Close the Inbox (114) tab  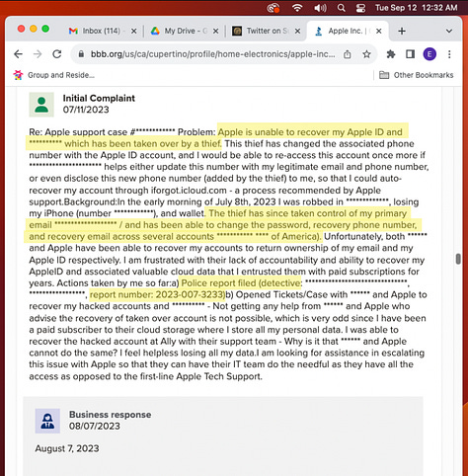[x=134, y=31]
